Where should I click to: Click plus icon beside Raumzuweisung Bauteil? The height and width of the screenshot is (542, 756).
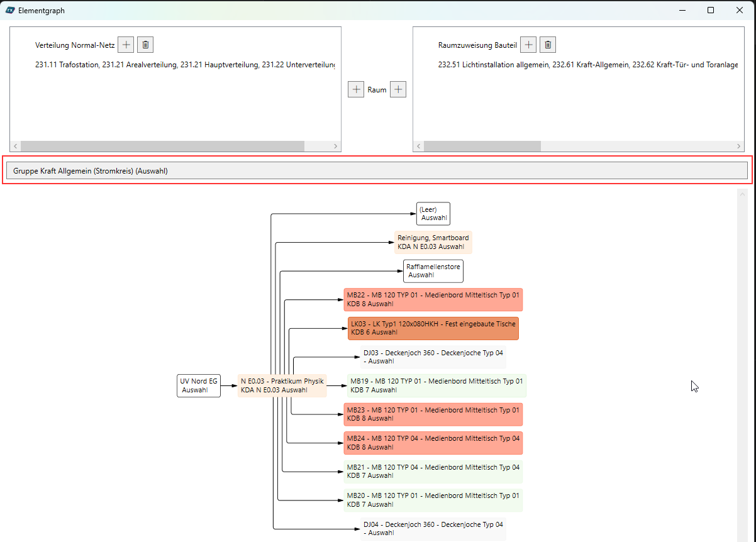click(x=529, y=45)
